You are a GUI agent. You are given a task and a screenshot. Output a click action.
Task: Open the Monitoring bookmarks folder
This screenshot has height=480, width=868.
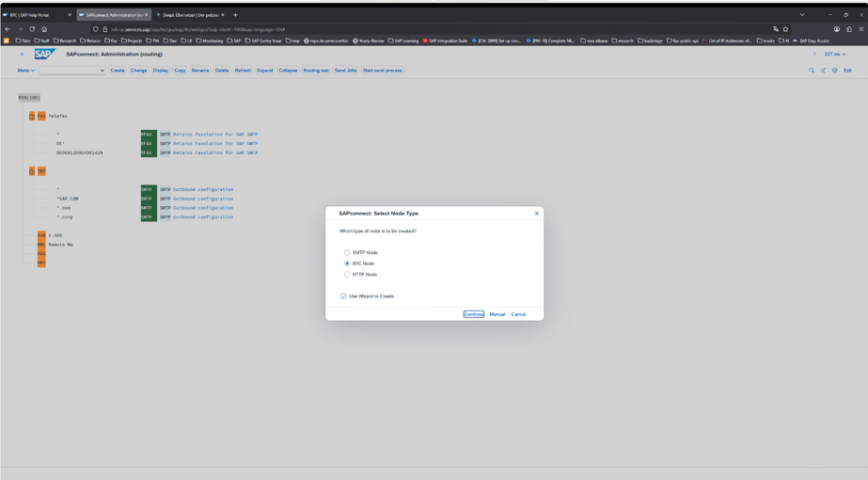(x=209, y=41)
